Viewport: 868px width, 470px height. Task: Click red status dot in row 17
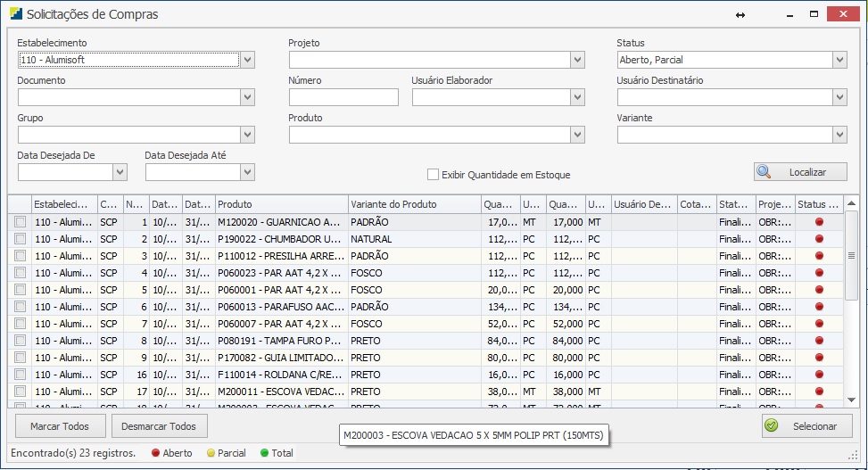pos(819,392)
